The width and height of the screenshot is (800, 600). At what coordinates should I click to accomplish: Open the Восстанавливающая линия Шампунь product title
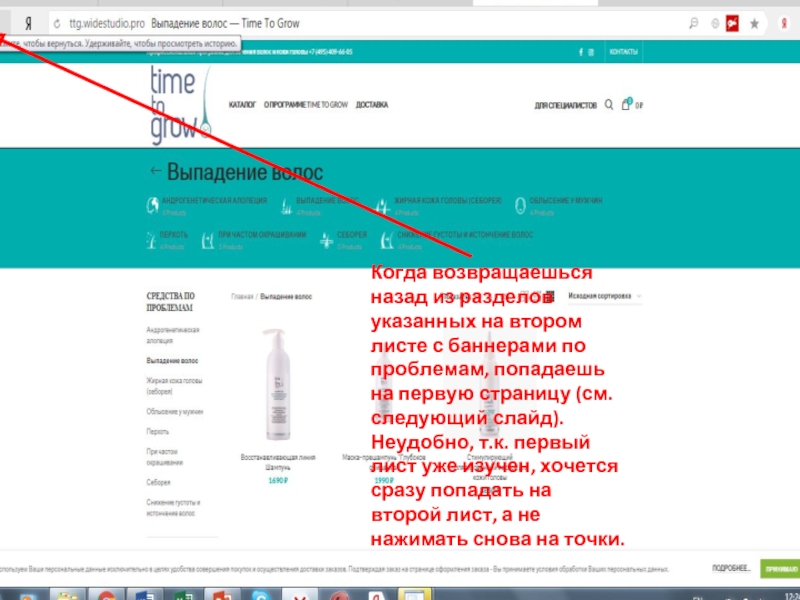click(278, 462)
